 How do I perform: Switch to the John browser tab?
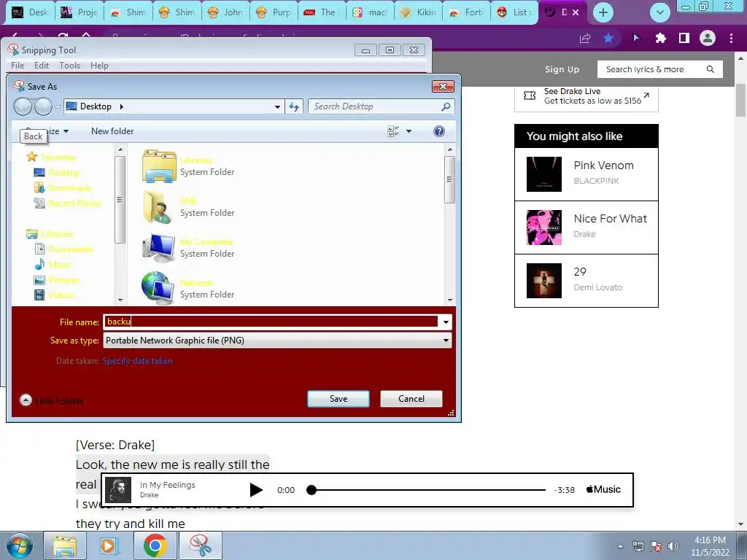(225, 12)
